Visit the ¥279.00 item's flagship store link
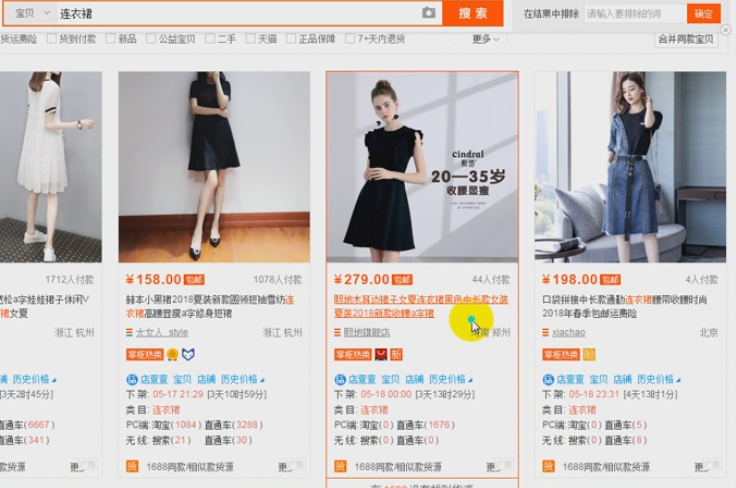 367,332
